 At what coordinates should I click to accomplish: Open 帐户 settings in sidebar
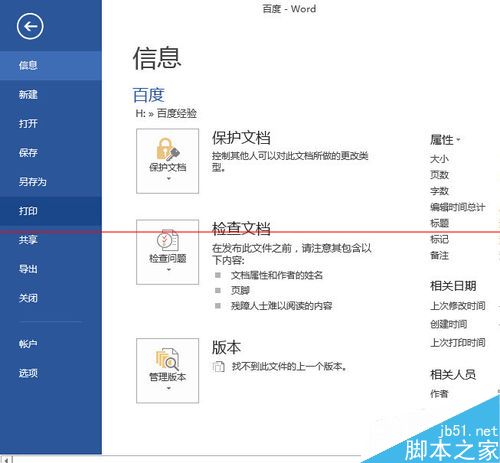51,344
